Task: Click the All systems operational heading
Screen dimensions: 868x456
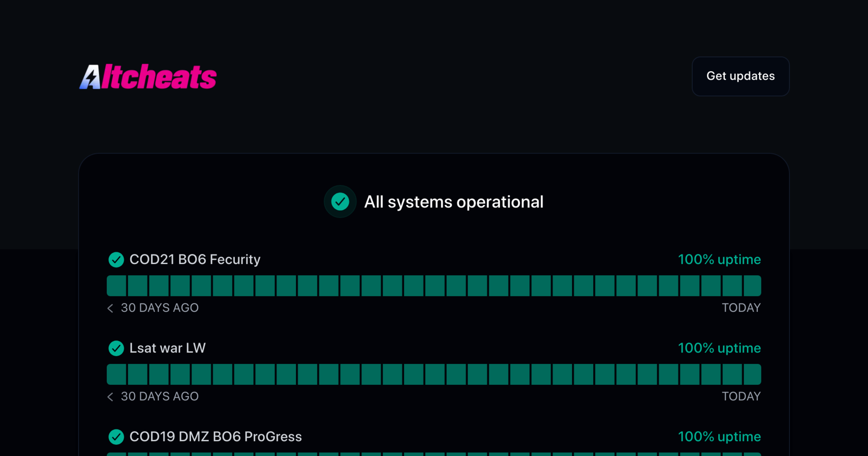Action: pyautogui.click(x=454, y=202)
